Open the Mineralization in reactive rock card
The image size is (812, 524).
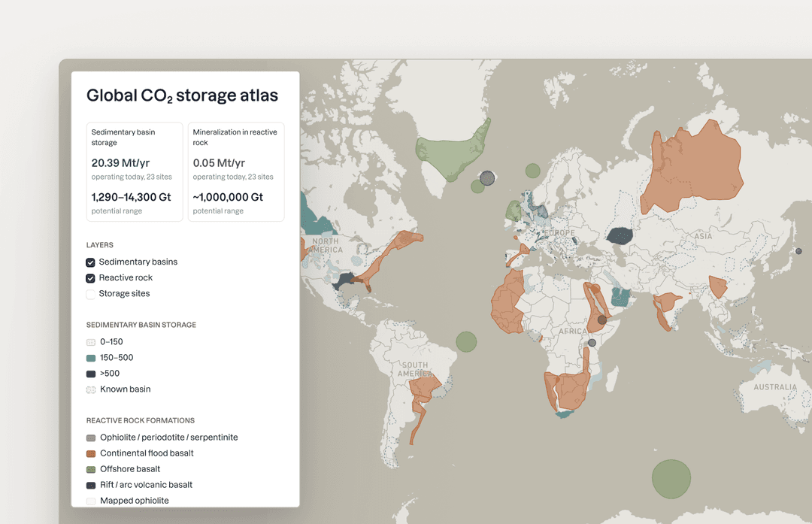coord(236,172)
